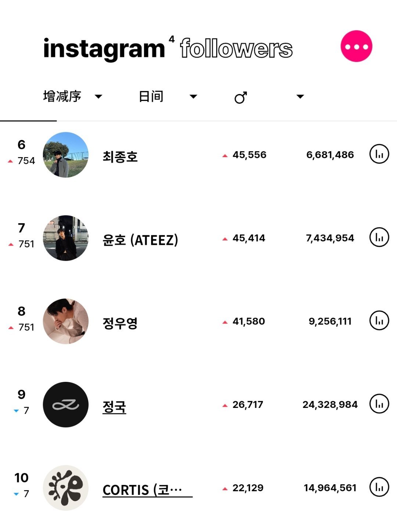
Task: Open the CORTIS profile link
Action: coord(147,490)
